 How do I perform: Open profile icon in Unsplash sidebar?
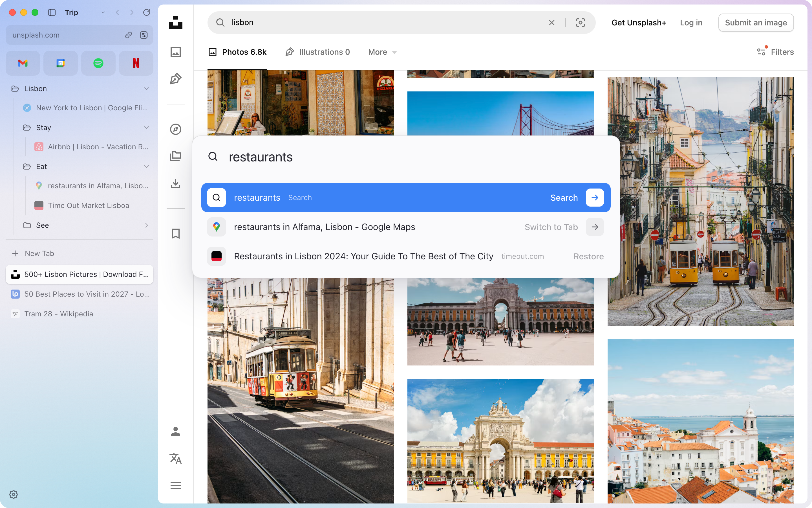(x=175, y=431)
